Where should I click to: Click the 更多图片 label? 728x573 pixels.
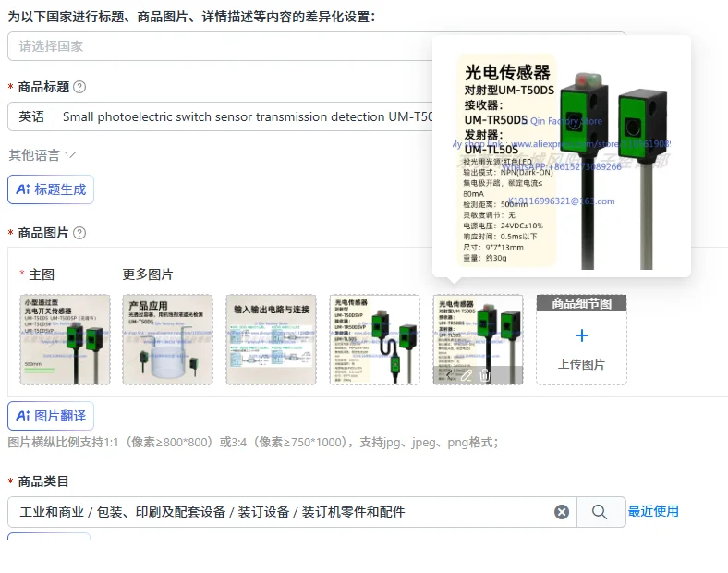pyautogui.click(x=148, y=274)
